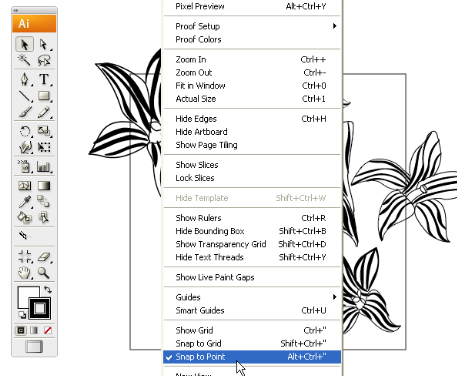
Task: Select the Scale tool
Action: point(44,131)
